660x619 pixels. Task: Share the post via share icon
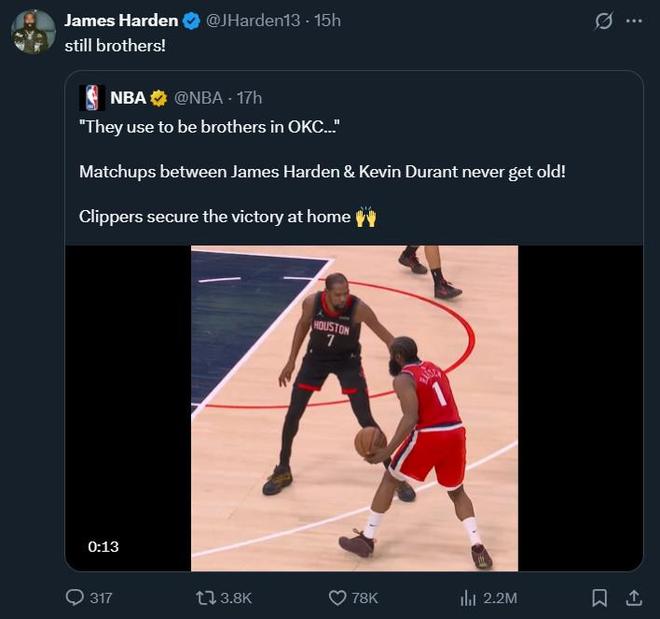pyautogui.click(x=633, y=597)
